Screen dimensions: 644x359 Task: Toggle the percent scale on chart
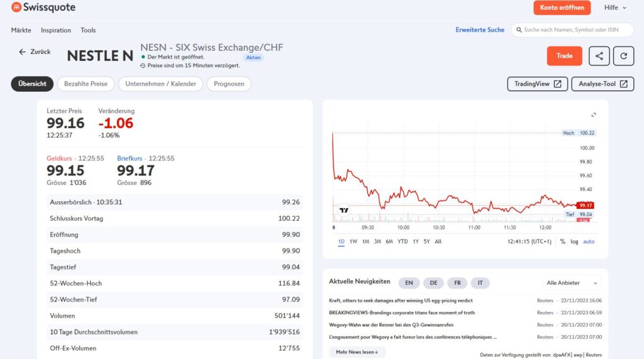(562, 241)
